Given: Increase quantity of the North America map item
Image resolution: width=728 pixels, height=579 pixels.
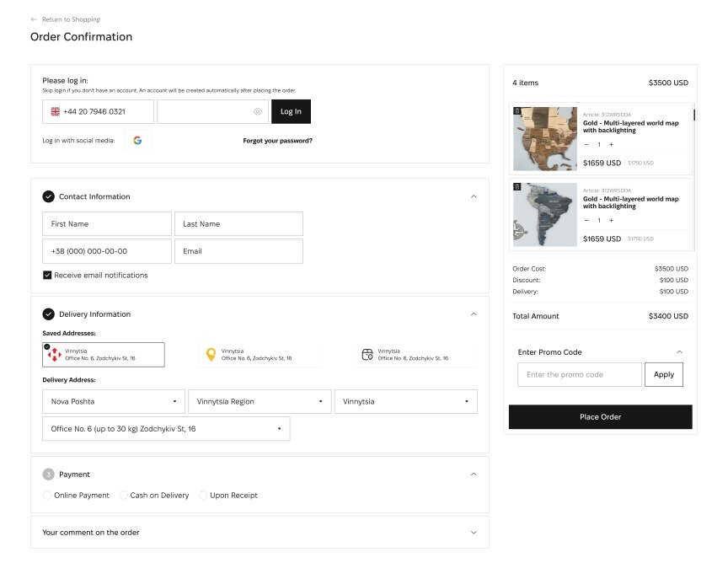Looking at the screenshot, I should [x=612, y=144].
